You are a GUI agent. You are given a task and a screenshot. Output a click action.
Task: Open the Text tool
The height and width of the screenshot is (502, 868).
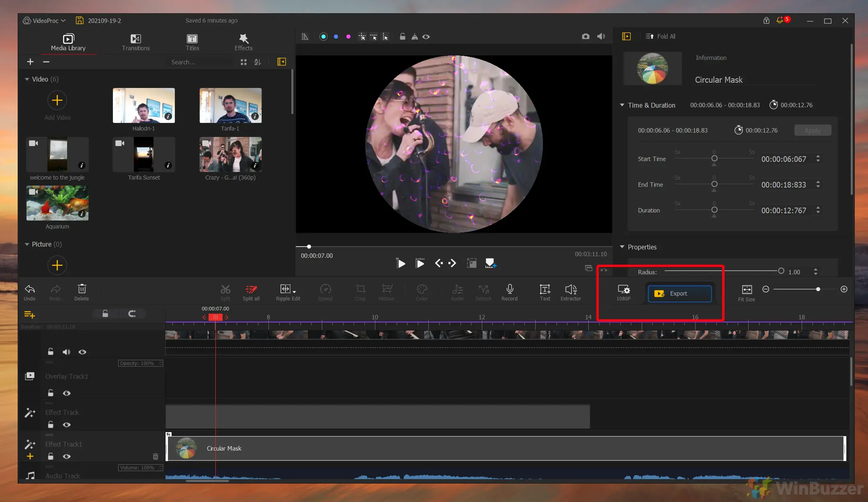[544, 292]
